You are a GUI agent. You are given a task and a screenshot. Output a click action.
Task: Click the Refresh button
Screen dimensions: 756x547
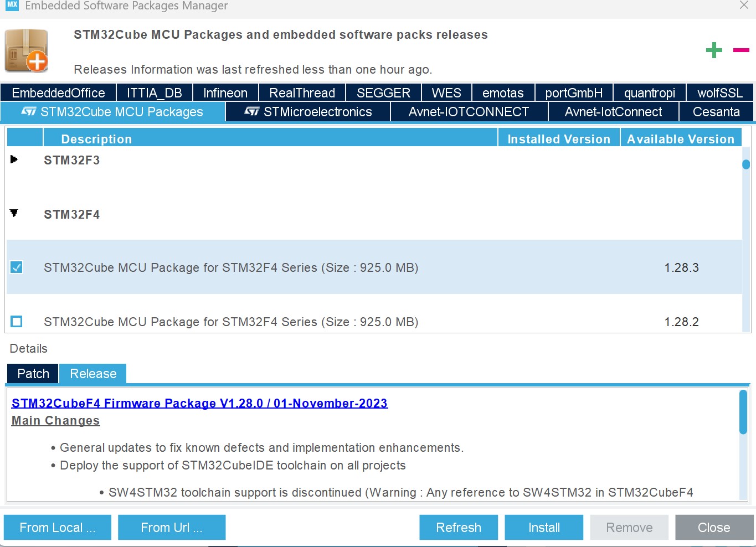pos(458,528)
